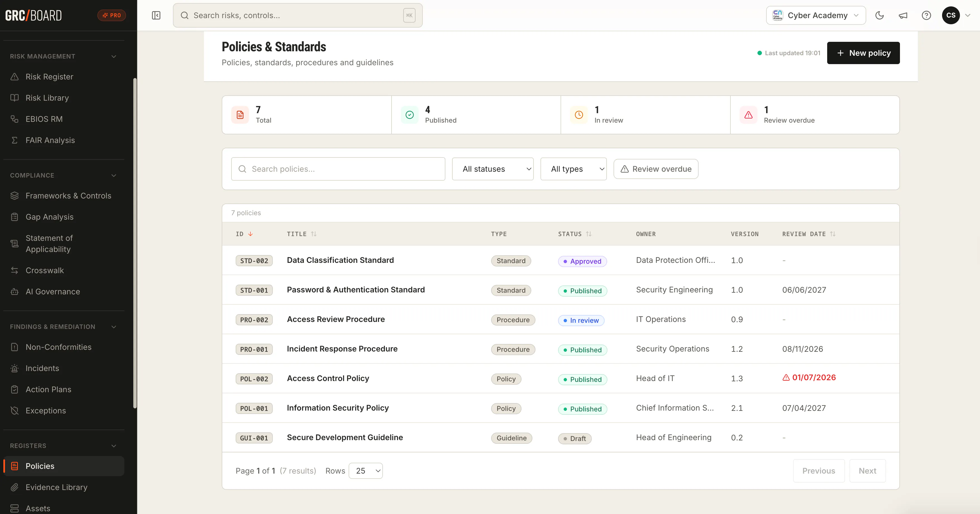Click the In review clock stat icon

point(579,115)
